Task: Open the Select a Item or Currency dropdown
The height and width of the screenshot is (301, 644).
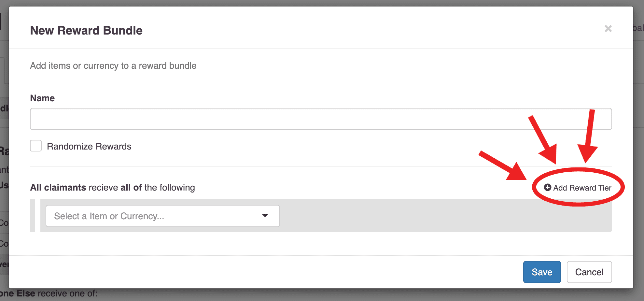Action: 162,216
